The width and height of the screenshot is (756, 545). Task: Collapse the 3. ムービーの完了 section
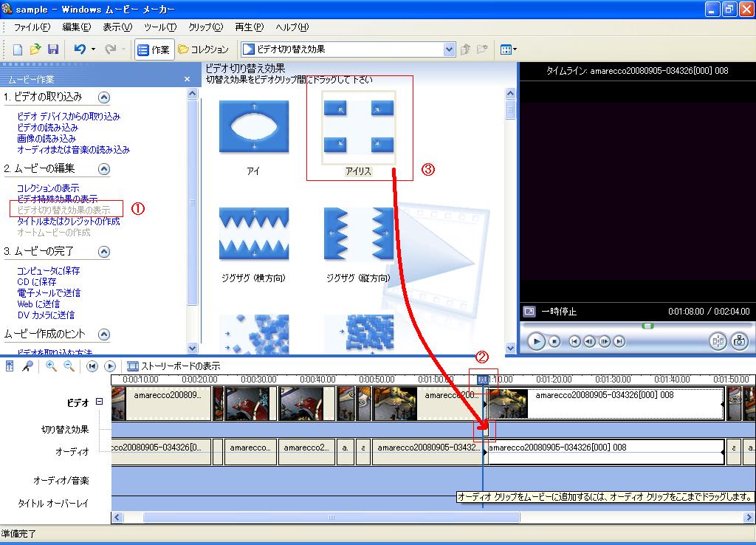(x=103, y=252)
